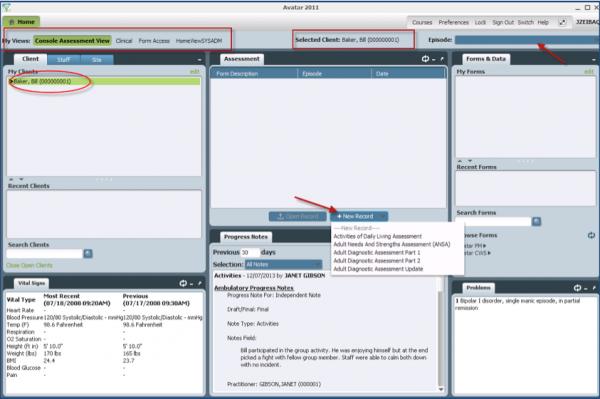Open the Selection All Notes dropdown
600x399 pixels.
click(283, 264)
